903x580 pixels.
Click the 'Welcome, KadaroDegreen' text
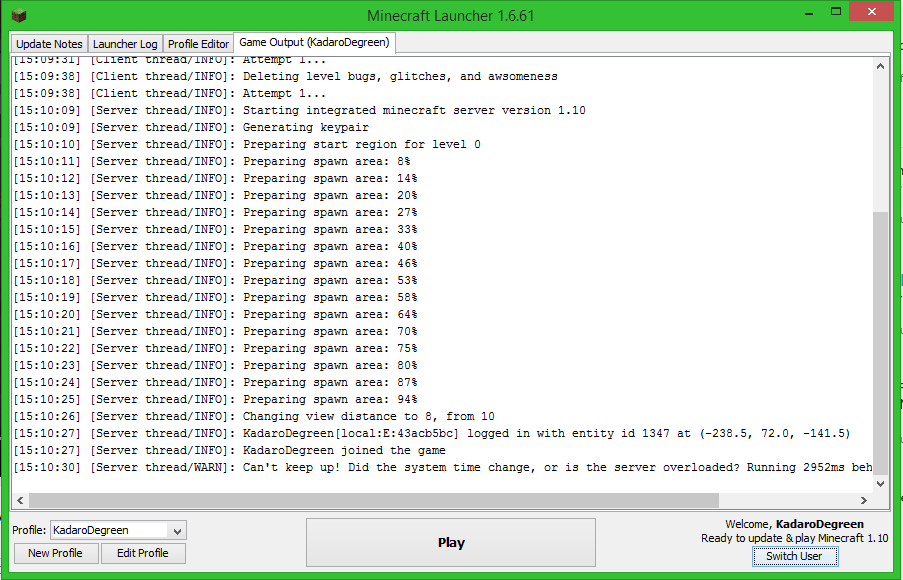(x=794, y=524)
